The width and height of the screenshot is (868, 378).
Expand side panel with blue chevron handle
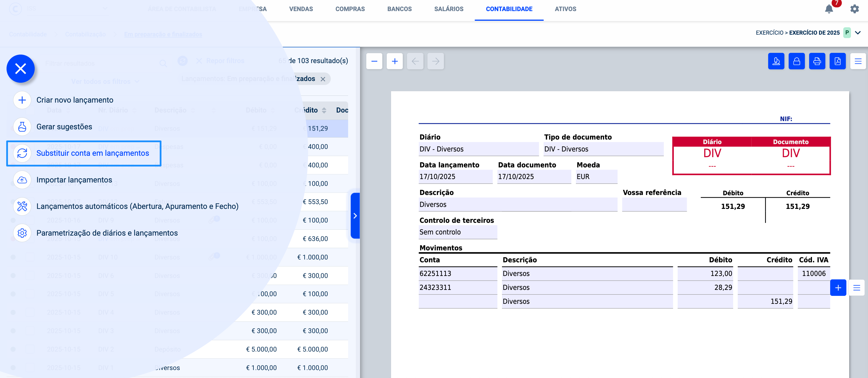point(355,216)
